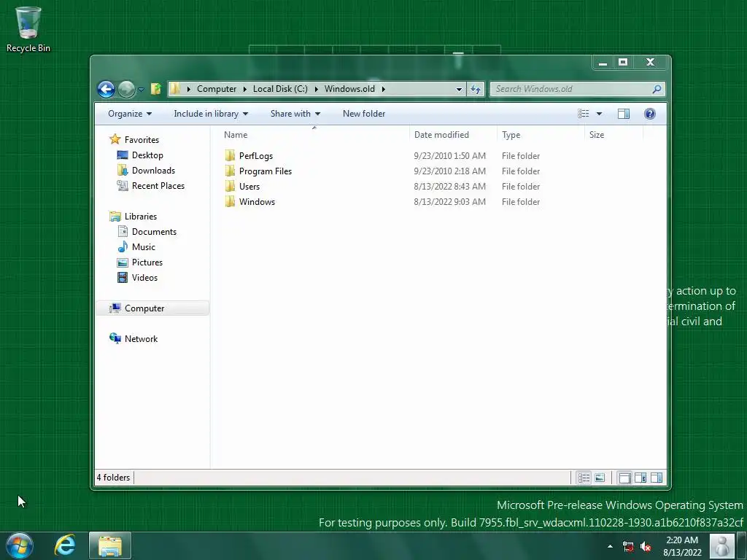The width and height of the screenshot is (747, 560).
Task: Open the clock showing 2:20 AM
Action: pyautogui.click(x=682, y=546)
